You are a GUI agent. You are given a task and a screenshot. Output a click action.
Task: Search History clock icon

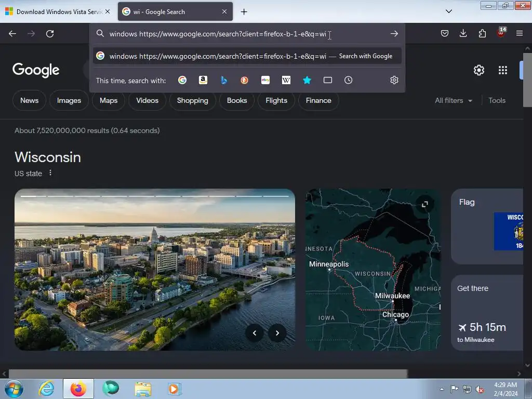tap(349, 80)
